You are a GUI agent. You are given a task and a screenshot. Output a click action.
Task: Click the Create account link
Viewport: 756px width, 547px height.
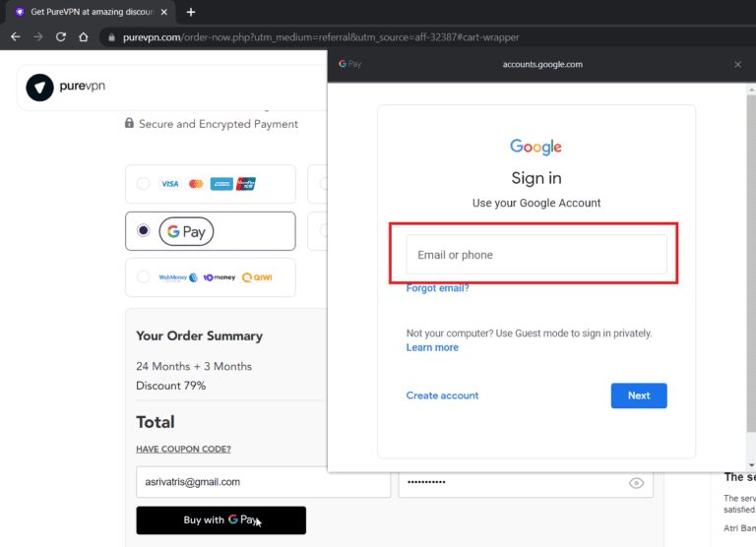point(442,395)
